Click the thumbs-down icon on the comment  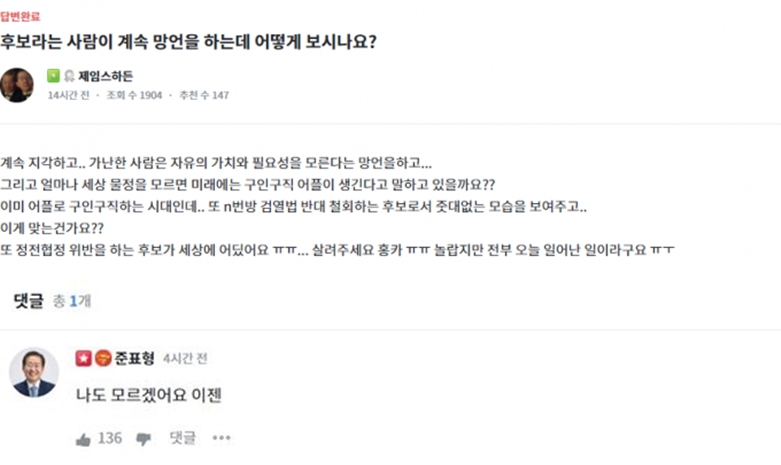[143, 438]
